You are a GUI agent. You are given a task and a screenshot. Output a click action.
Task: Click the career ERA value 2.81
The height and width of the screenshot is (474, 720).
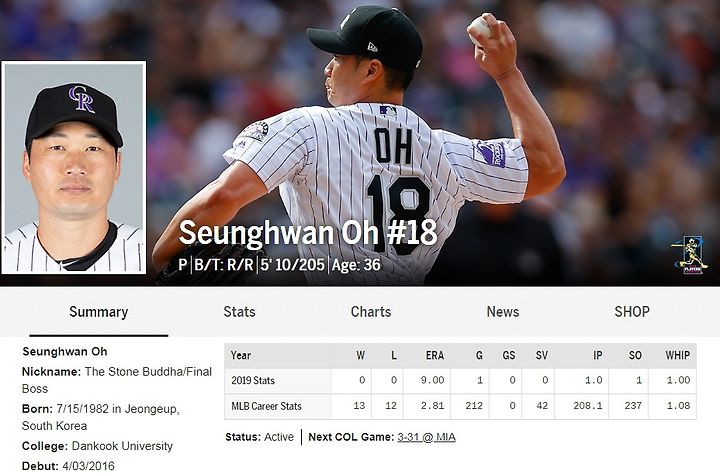click(433, 406)
